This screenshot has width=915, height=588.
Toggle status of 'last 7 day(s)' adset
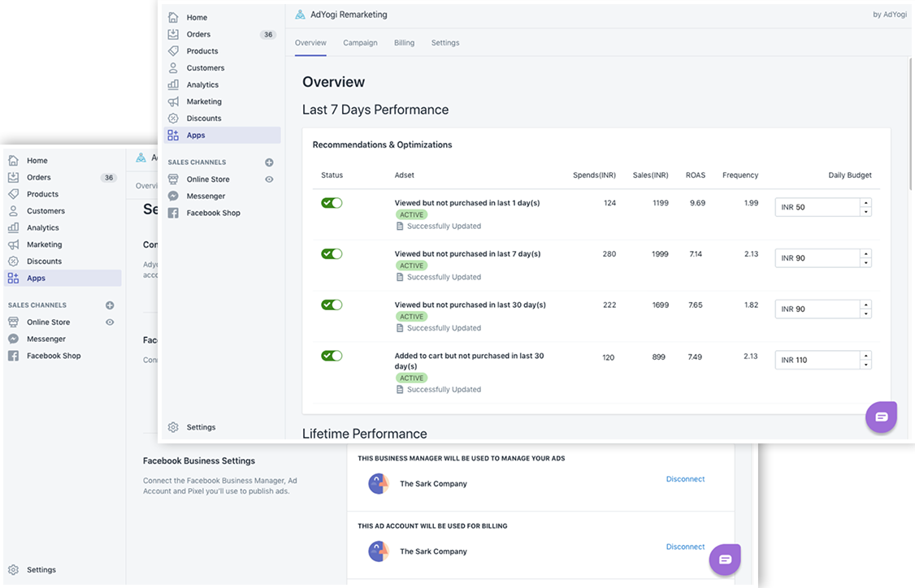tap(332, 253)
